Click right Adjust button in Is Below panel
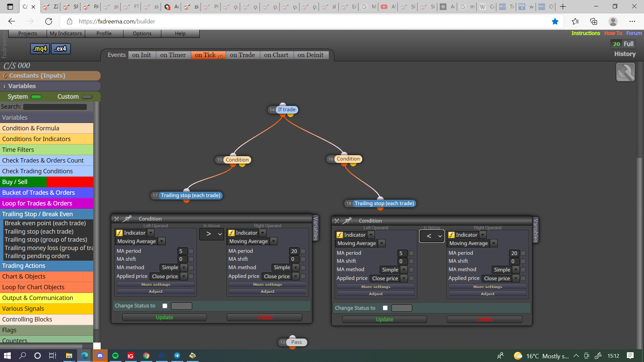Viewport: 644px width, 362px height. [x=488, y=294]
